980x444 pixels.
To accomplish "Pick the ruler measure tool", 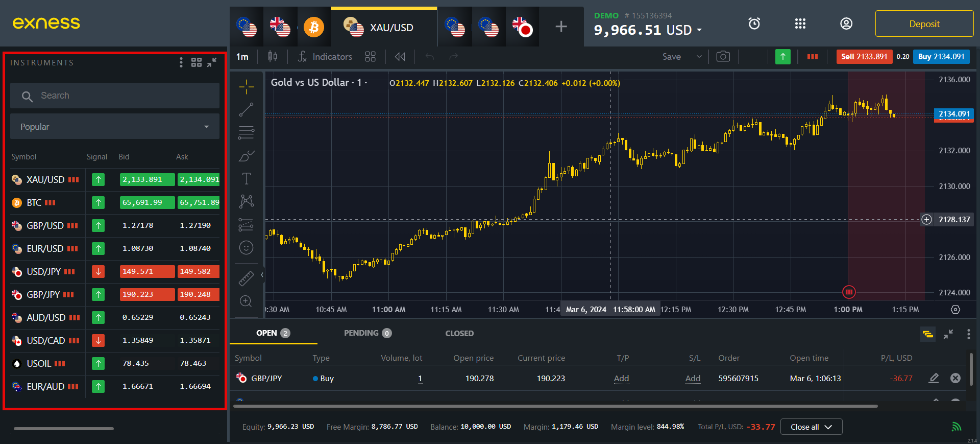I will [x=246, y=278].
